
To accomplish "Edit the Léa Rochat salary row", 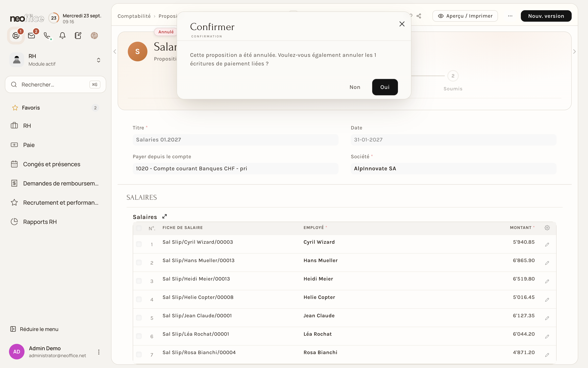I will coord(547,336).
